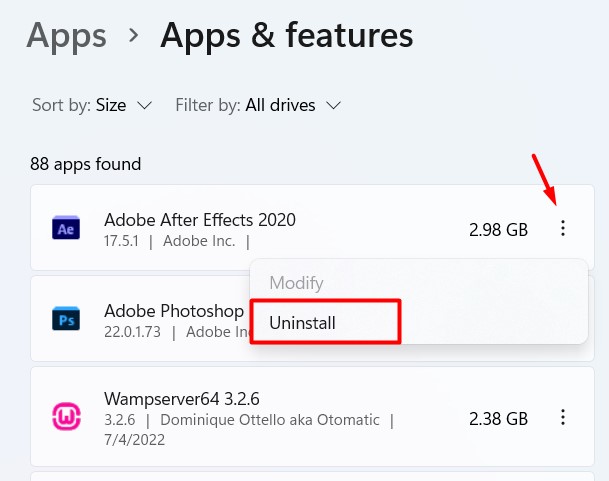Select the Adobe Photoshop app name
609x481 pixels.
(x=174, y=311)
